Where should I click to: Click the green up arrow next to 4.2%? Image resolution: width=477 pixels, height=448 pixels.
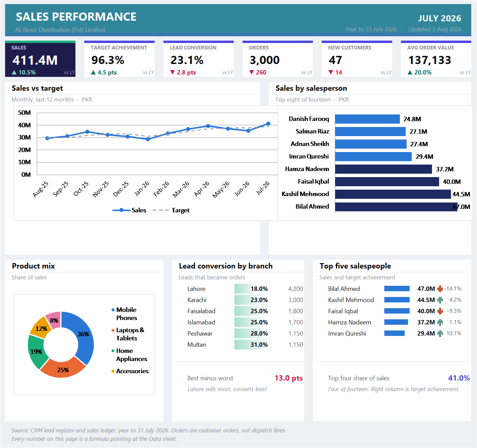(440, 300)
